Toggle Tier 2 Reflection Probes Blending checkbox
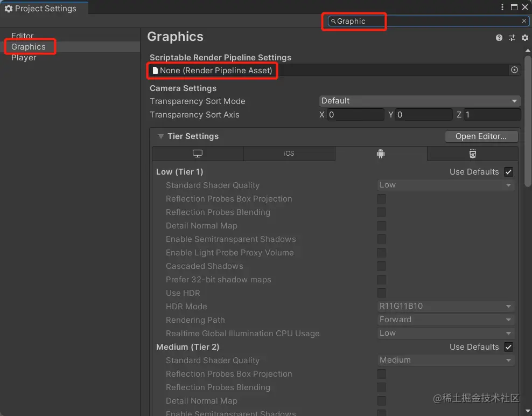The height and width of the screenshot is (416, 532). click(x=381, y=387)
